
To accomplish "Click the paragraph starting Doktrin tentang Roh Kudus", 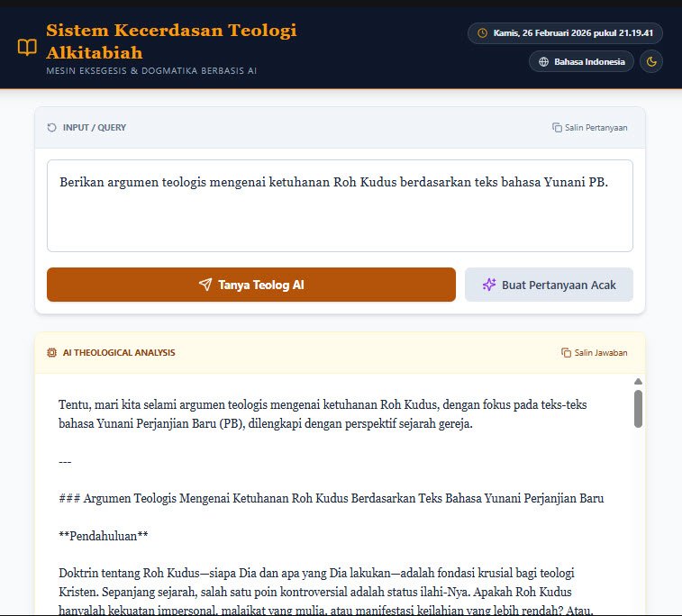I will [326, 591].
